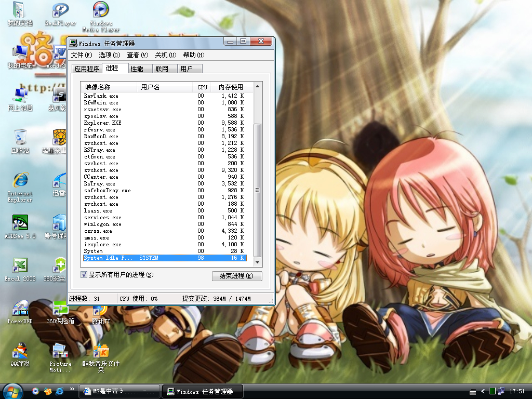Click the 结束进程 button
The image size is (532, 399).
[237, 276]
